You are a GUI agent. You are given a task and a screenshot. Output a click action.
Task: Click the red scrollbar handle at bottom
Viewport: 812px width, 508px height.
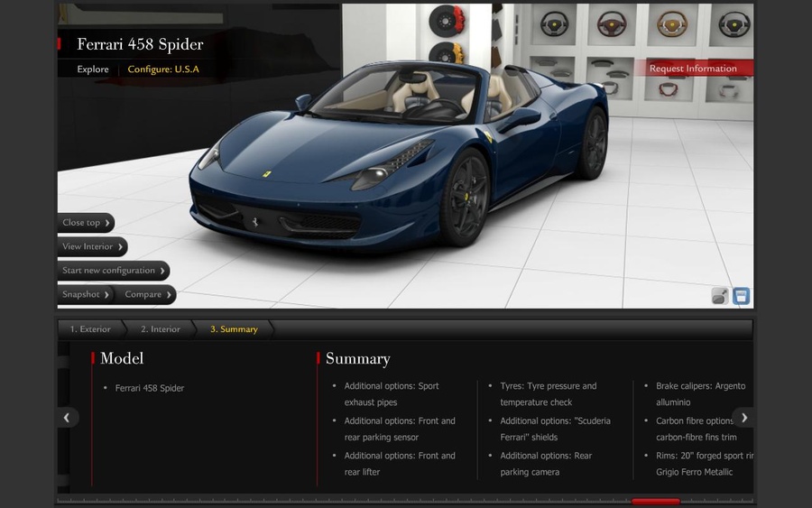pyautogui.click(x=655, y=501)
